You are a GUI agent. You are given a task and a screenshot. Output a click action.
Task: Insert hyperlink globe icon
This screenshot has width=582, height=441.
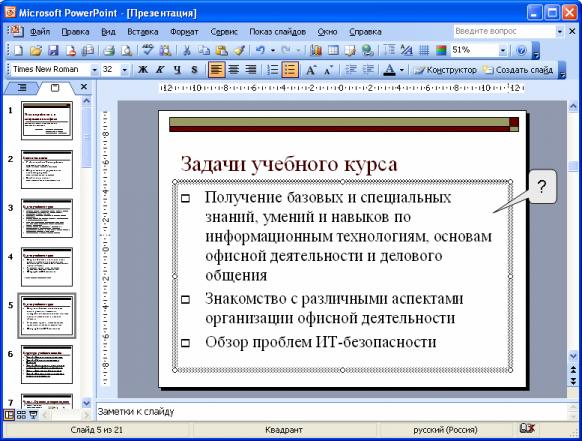367,50
